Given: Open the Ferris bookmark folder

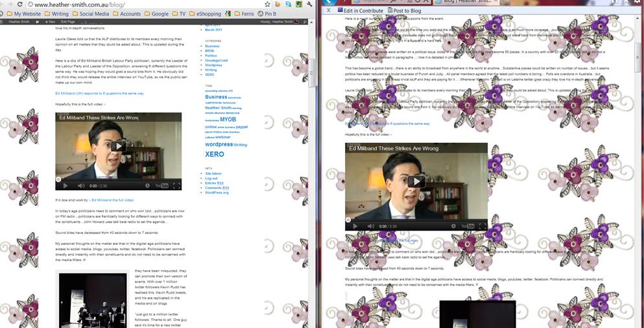Looking at the screenshot, I should 244,14.
